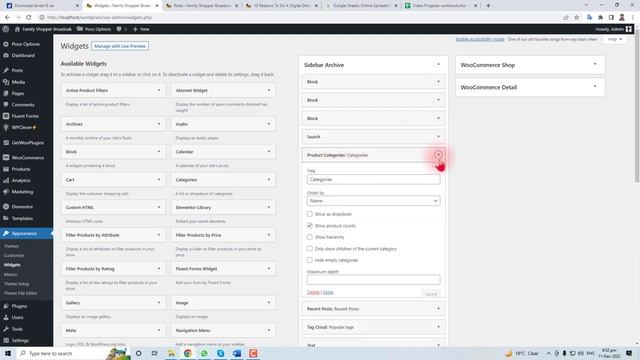Click New in the admin bar
The width and height of the screenshot is (640, 360).
click(141, 29)
